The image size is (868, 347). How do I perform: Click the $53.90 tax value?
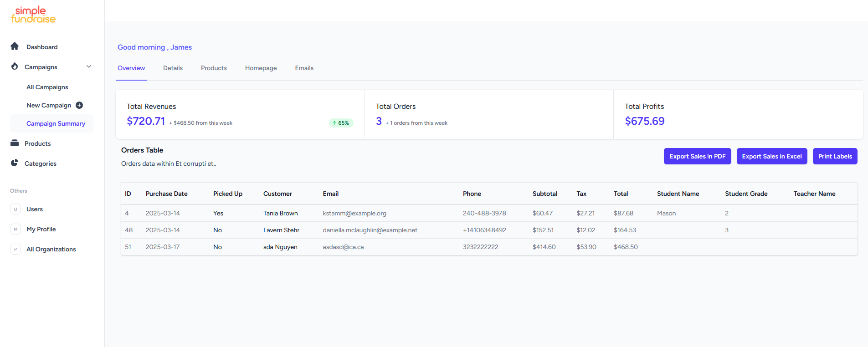[586, 247]
